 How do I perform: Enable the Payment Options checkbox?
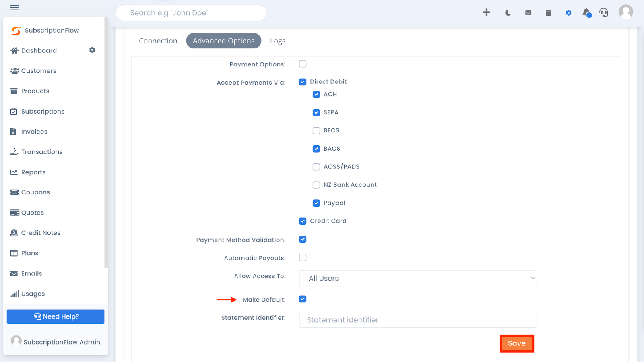[303, 64]
